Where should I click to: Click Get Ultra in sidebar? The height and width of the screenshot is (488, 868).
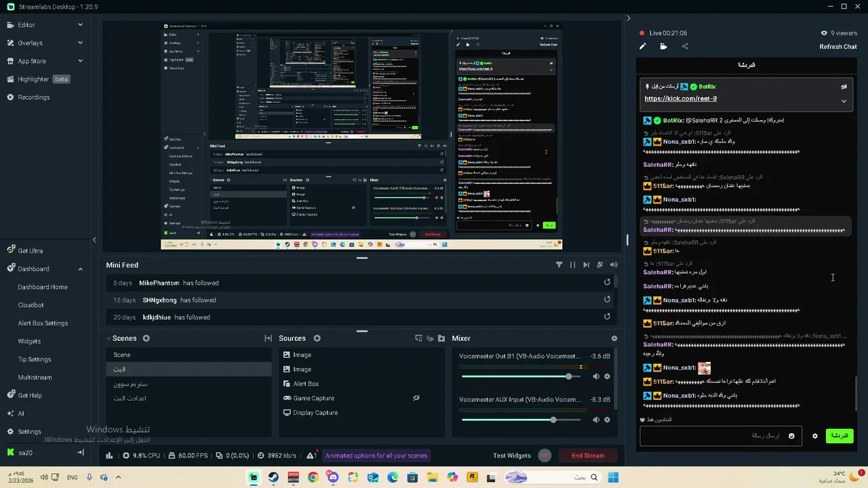coord(30,251)
